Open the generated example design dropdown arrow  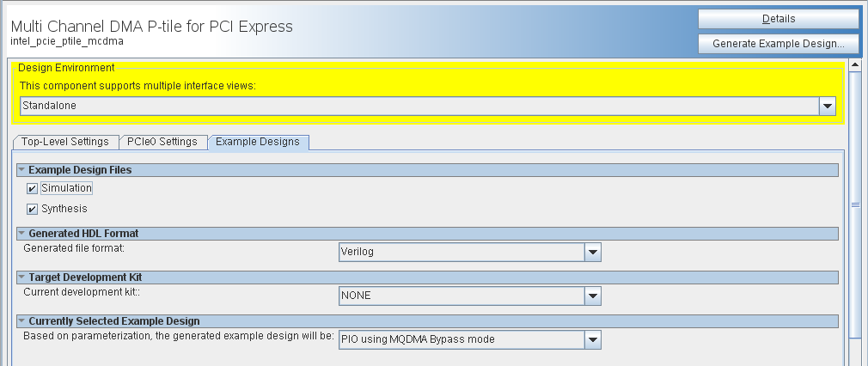click(x=592, y=339)
